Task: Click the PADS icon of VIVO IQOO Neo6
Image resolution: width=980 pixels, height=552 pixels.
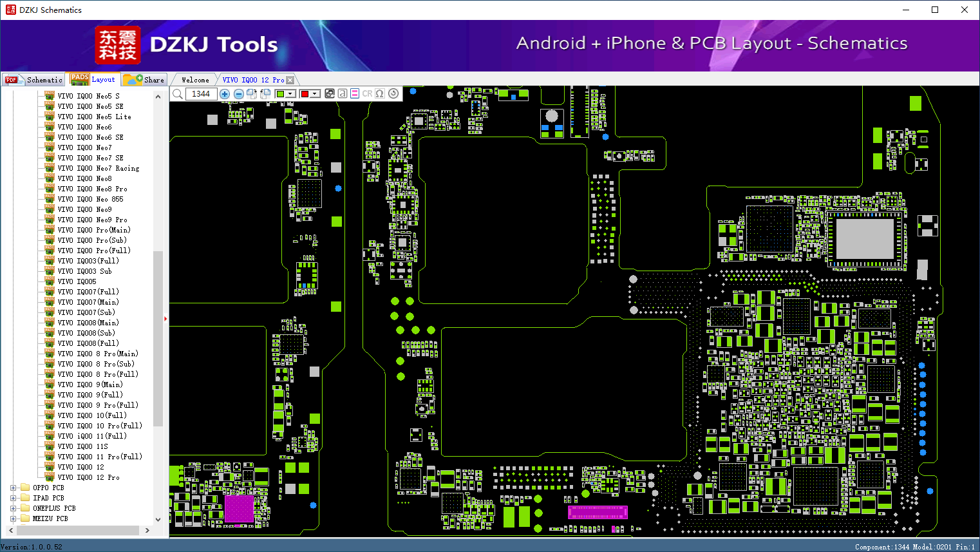Action: pyautogui.click(x=50, y=127)
